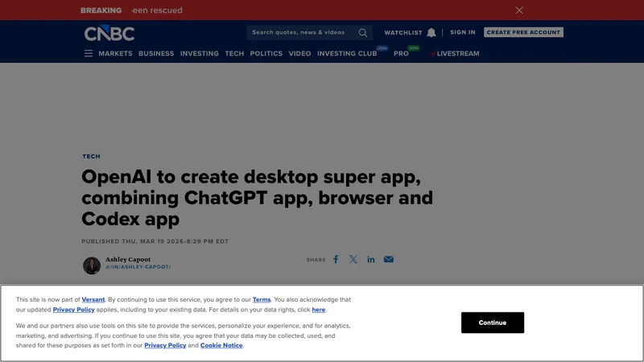Open Ashley Capoot author name
The image size is (644, 362).
pos(128,259)
